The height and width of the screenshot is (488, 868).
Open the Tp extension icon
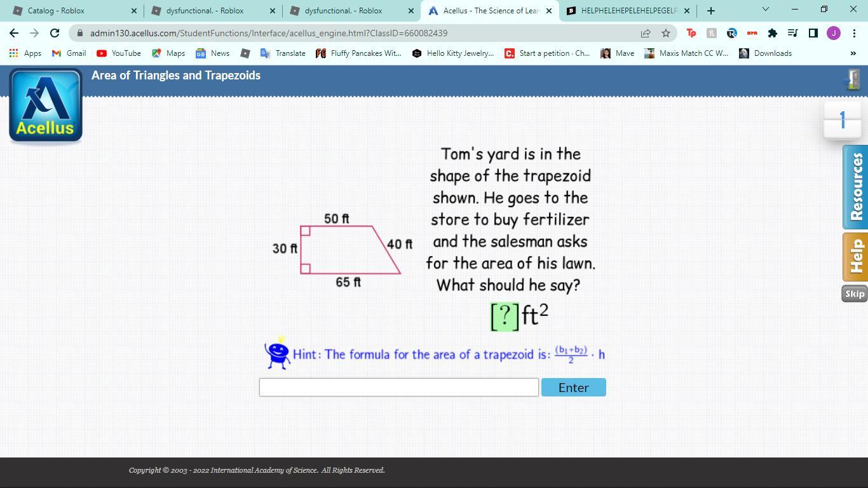[691, 33]
